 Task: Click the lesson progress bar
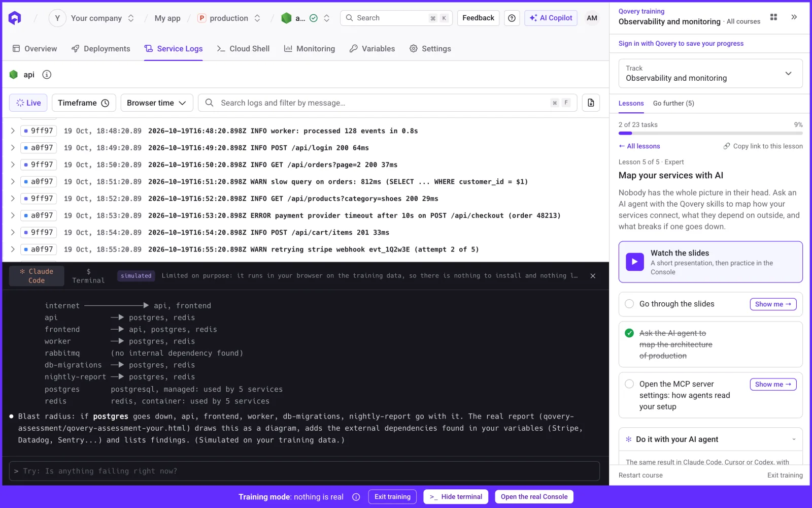coord(710,134)
